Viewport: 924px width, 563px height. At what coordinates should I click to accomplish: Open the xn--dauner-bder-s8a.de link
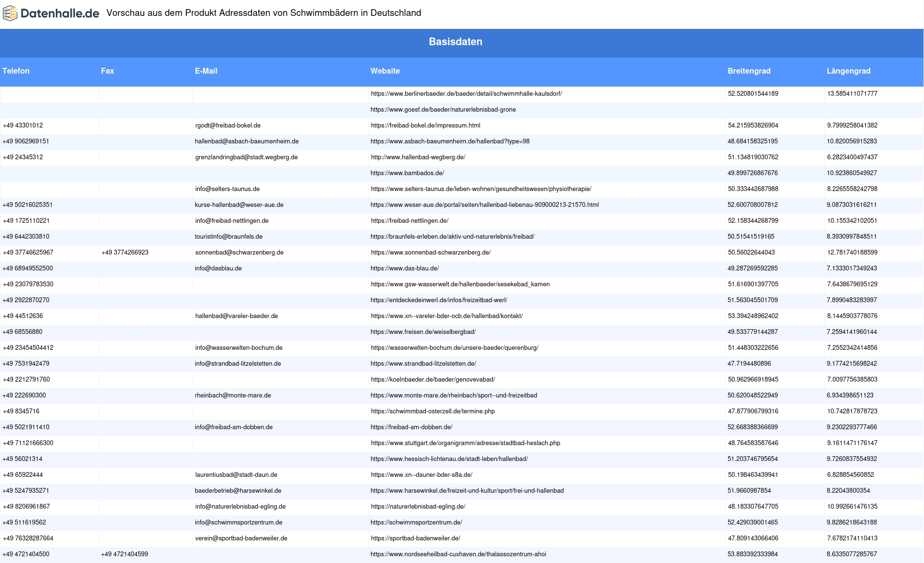(x=422, y=475)
